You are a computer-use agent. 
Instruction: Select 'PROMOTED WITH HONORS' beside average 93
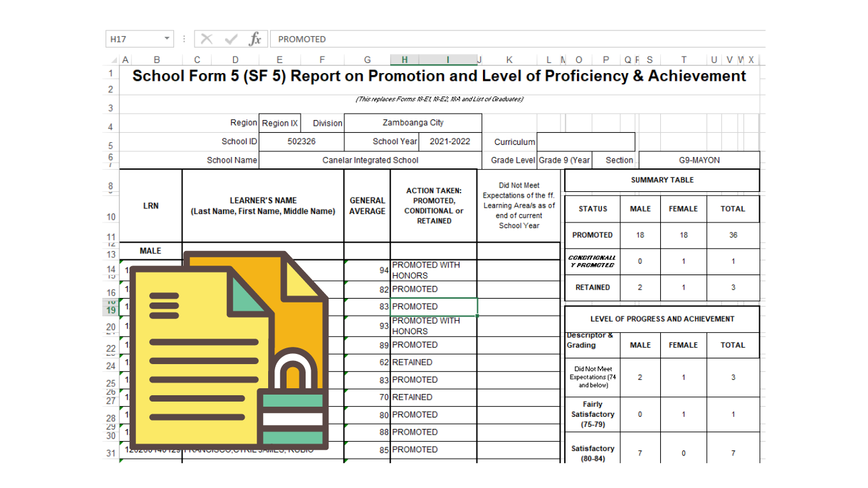tap(434, 326)
